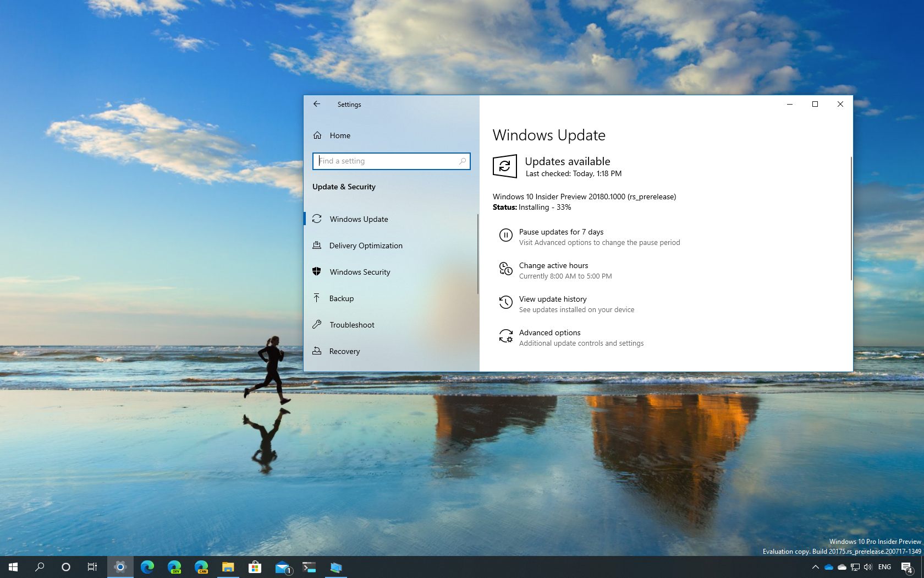The width and height of the screenshot is (924, 578).
Task: Expand hidden icons in the system tray
Action: (x=816, y=566)
